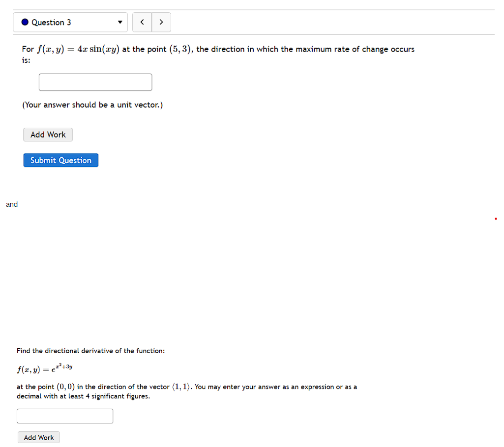Image resolution: width=504 pixels, height=447 pixels.
Task: Click the navigation arrow pointing left
Action: click(x=142, y=22)
